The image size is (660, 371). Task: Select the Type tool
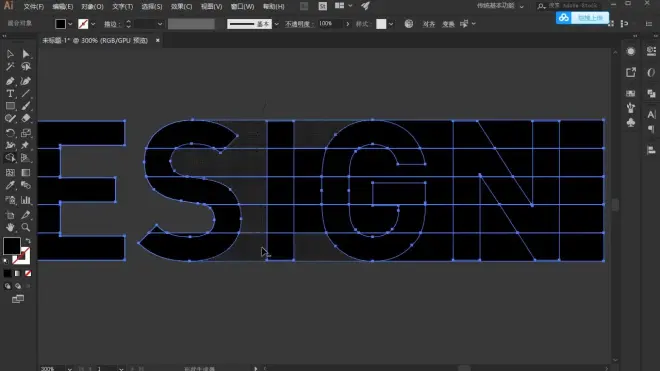click(10, 93)
